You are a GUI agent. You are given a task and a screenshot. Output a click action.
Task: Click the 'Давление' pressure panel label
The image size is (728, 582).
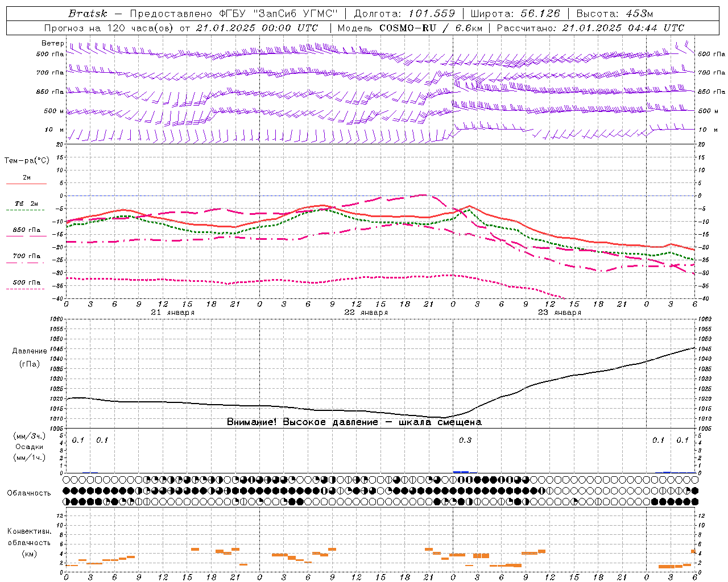[x=30, y=351]
